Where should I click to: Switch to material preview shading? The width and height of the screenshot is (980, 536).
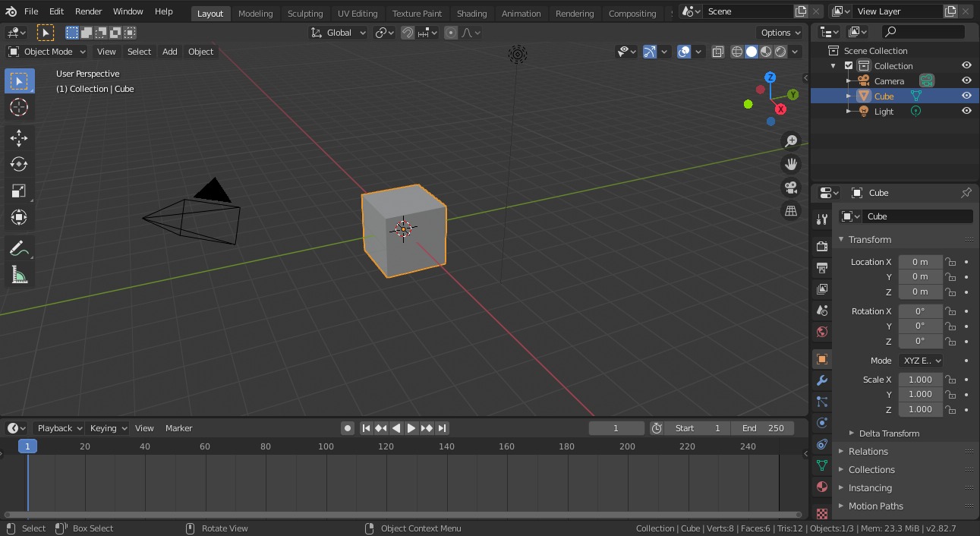coord(766,52)
